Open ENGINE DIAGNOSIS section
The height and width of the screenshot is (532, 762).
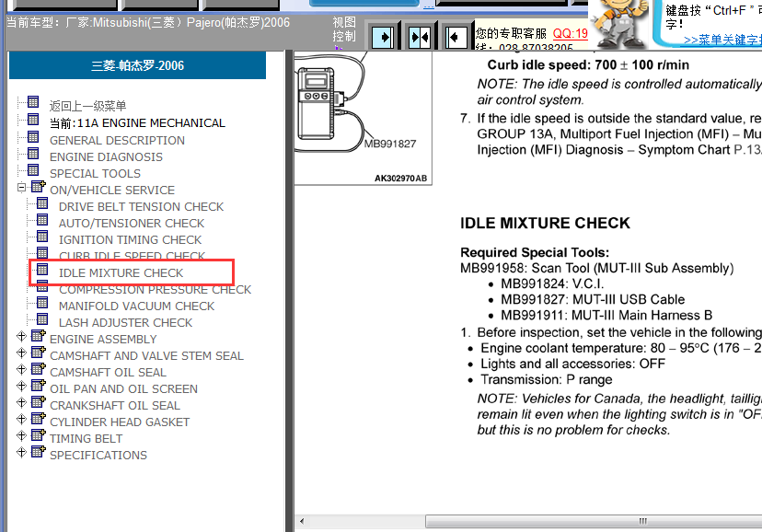[106, 156]
